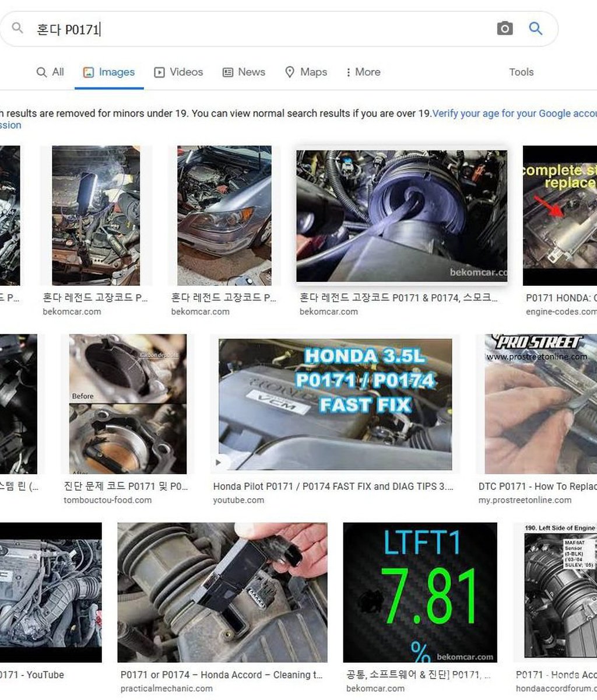Open the Pro Street sensor replacement thumbnail

540,404
